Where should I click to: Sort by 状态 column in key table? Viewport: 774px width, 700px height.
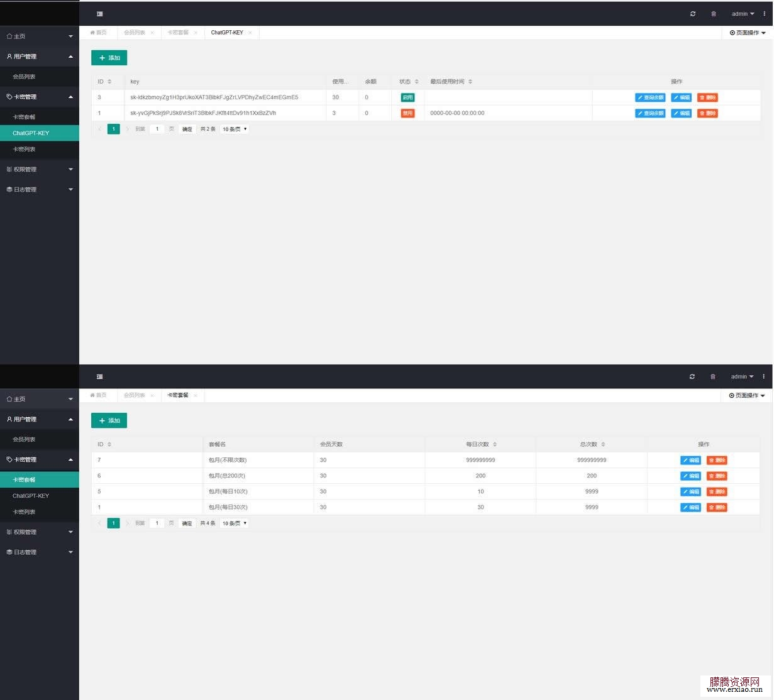pos(416,82)
